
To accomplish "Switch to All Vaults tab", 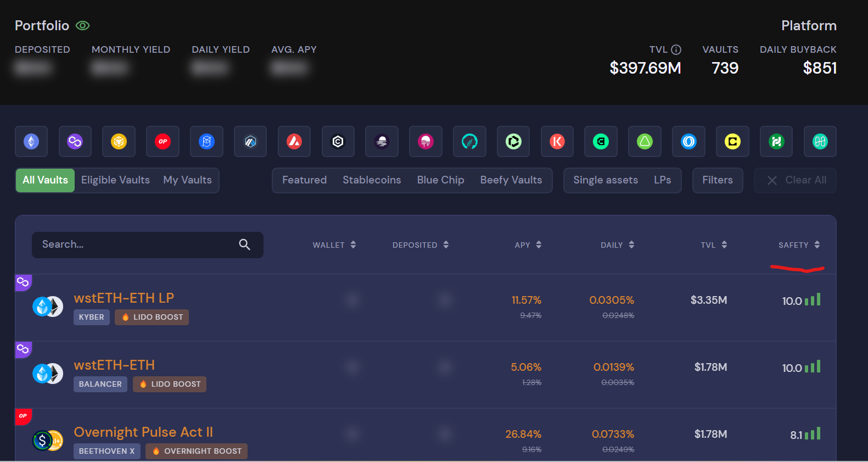I will [45, 180].
